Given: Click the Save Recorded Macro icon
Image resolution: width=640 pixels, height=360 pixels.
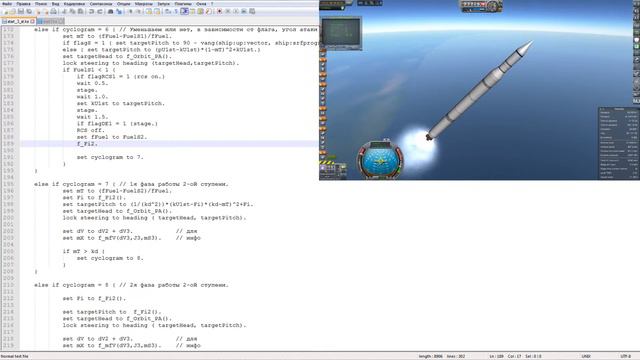Looking at the screenshot, I should coord(252,11).
